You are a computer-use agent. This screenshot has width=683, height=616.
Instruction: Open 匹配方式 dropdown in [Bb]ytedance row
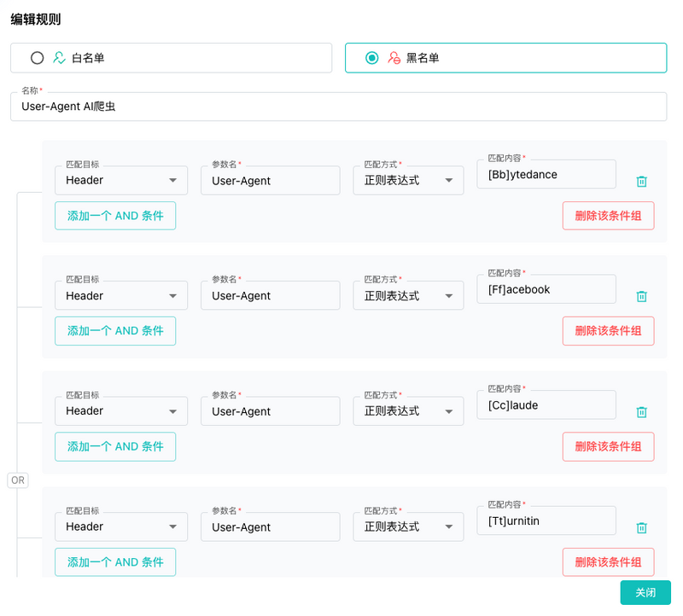pos(408,180)
